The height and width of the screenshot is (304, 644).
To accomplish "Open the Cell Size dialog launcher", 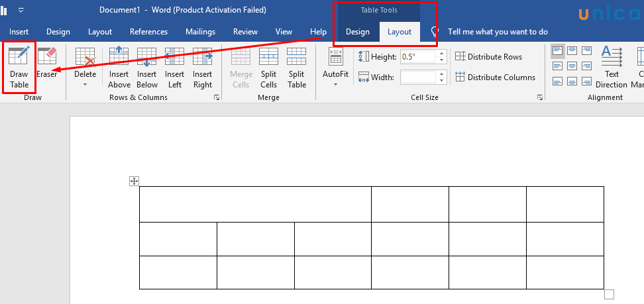I will (x=540, y=97).
